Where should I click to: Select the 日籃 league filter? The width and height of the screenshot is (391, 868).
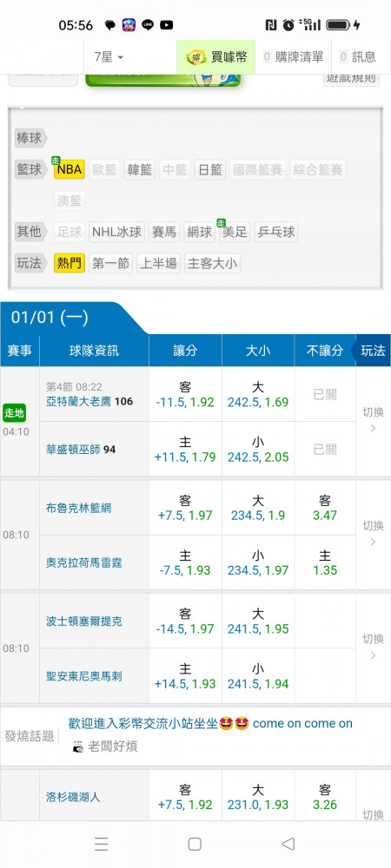[x=210, y=169]
